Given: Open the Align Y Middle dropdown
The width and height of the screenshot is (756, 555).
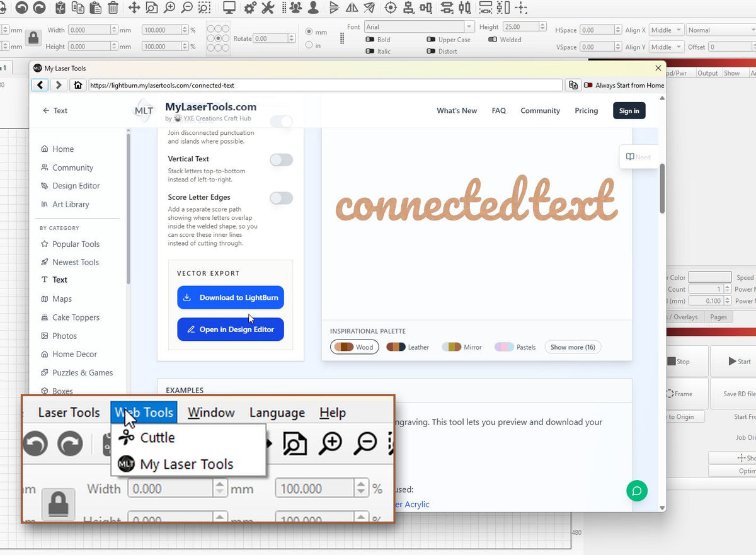Looking at the screenshot, I should coord(667,47).
